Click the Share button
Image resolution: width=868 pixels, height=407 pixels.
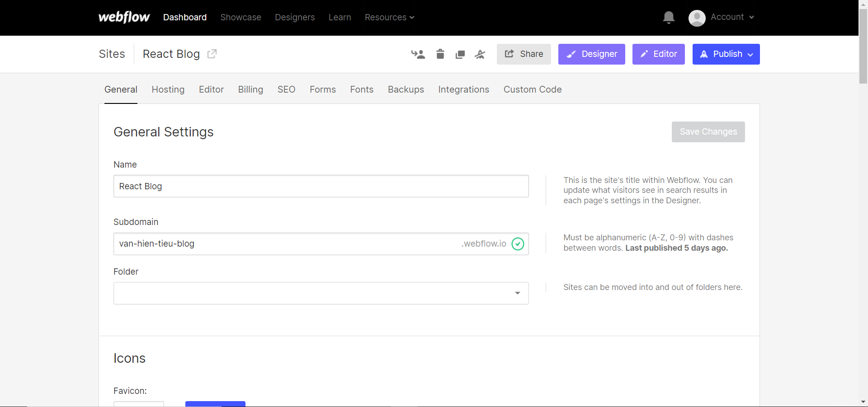coord(524,54)
